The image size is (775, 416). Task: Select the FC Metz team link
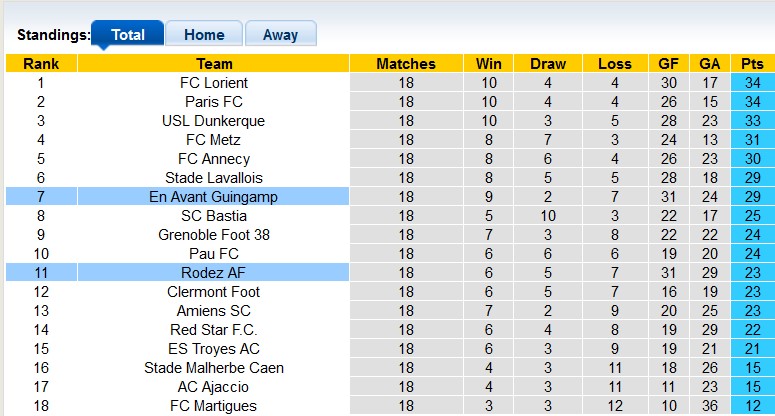(x=214, y=140)
